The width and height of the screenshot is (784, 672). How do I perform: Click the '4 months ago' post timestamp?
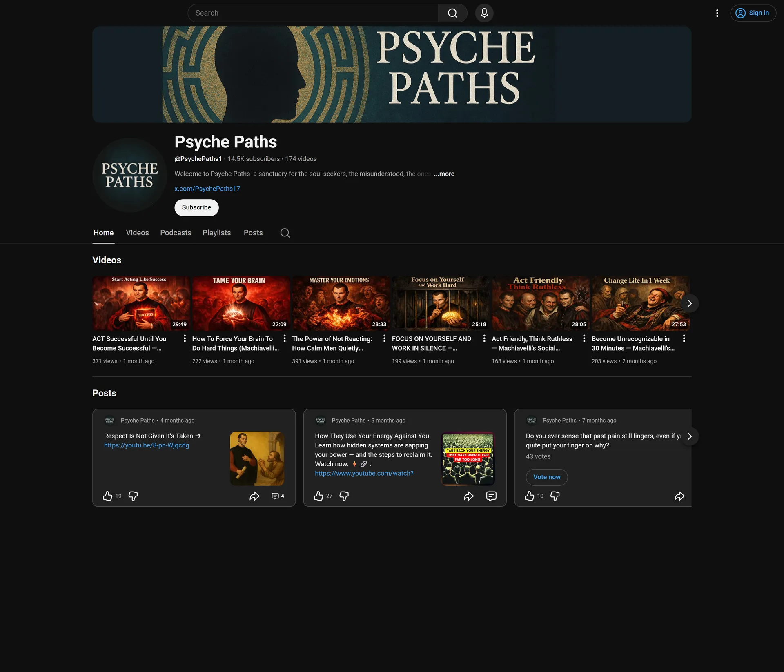(177, 421)
